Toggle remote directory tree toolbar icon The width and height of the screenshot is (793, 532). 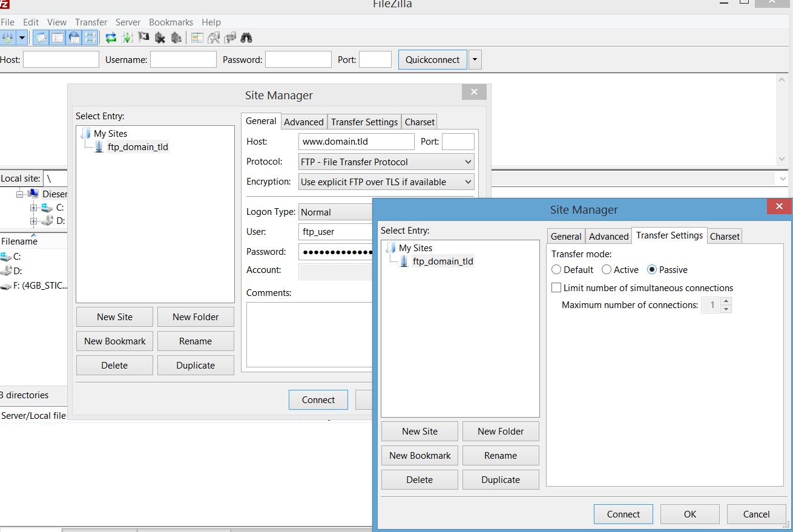74,38
